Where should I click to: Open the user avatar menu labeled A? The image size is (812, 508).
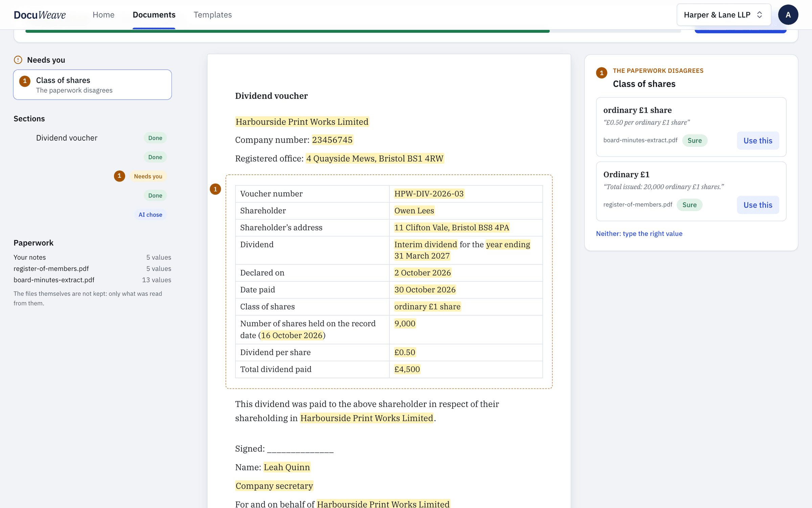788,15
